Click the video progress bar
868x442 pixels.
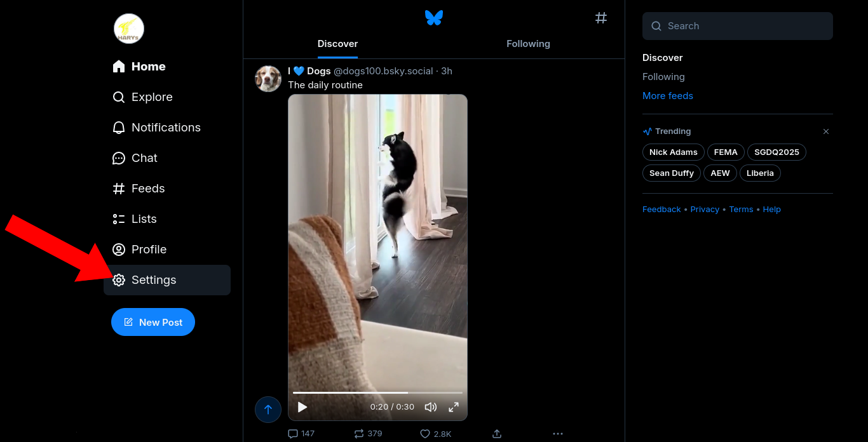(x=377, y=392)
